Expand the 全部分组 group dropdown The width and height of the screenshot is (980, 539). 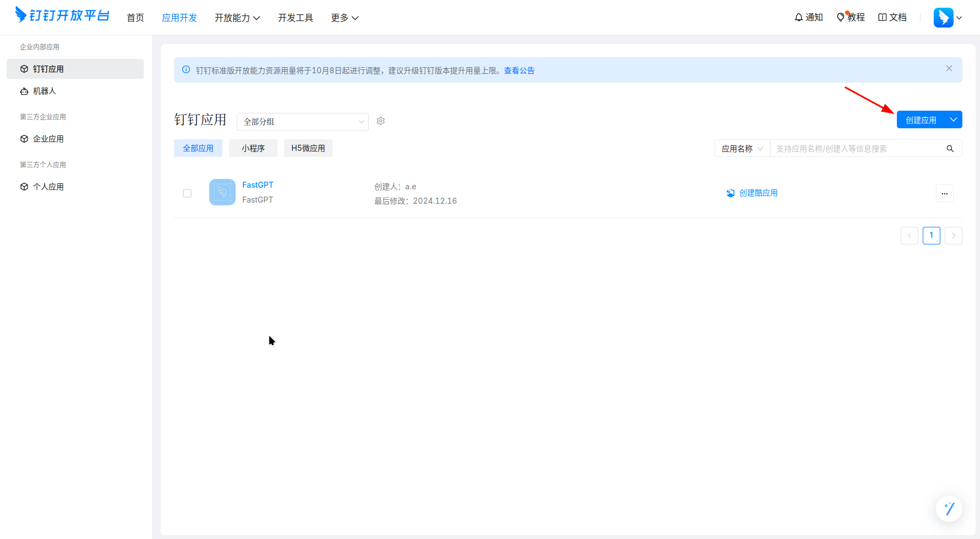coord(302,121)
